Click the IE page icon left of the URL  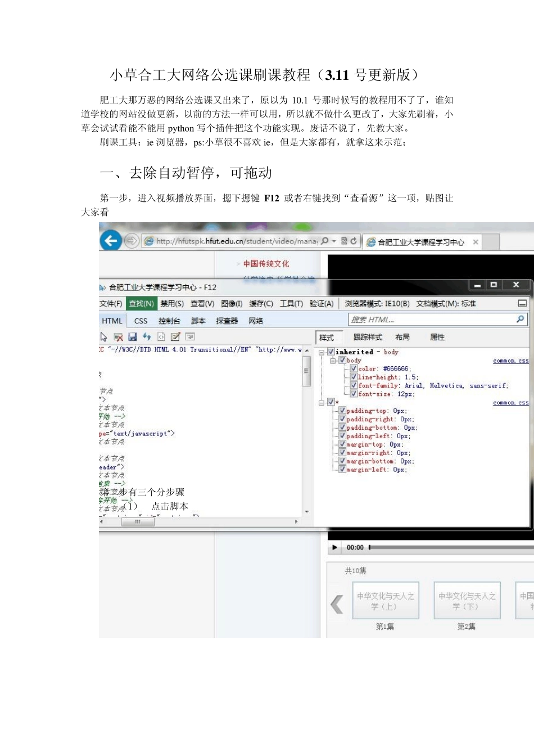tap(149, 241)
